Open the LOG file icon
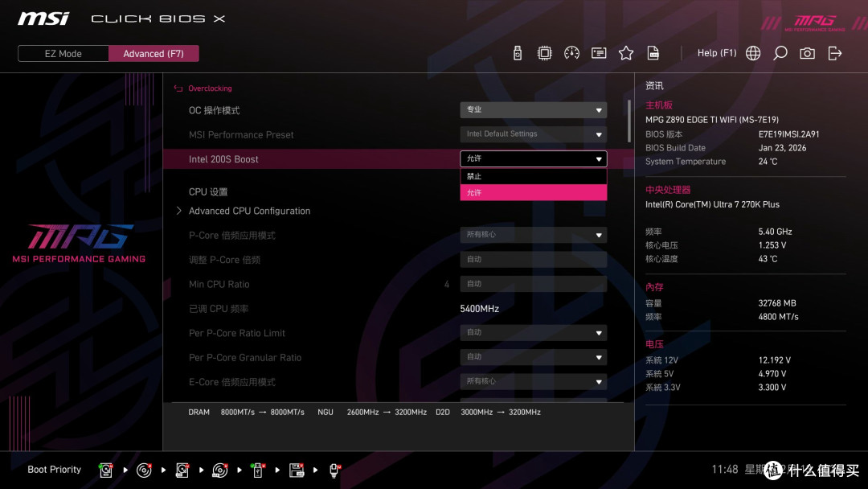Screen dimensions: 868x489 point(653,53)
